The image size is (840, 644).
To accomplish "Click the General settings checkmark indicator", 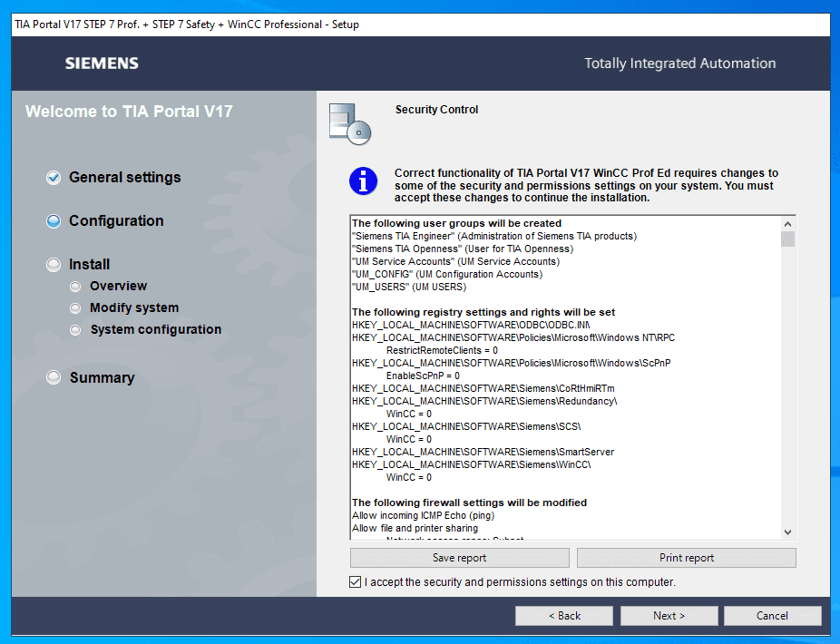I will [x=54, y=178].
